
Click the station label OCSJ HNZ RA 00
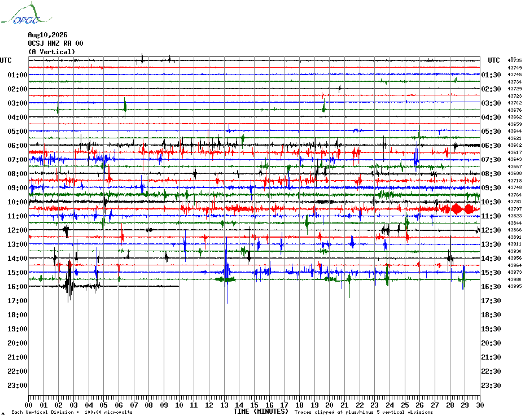(55, 43)
